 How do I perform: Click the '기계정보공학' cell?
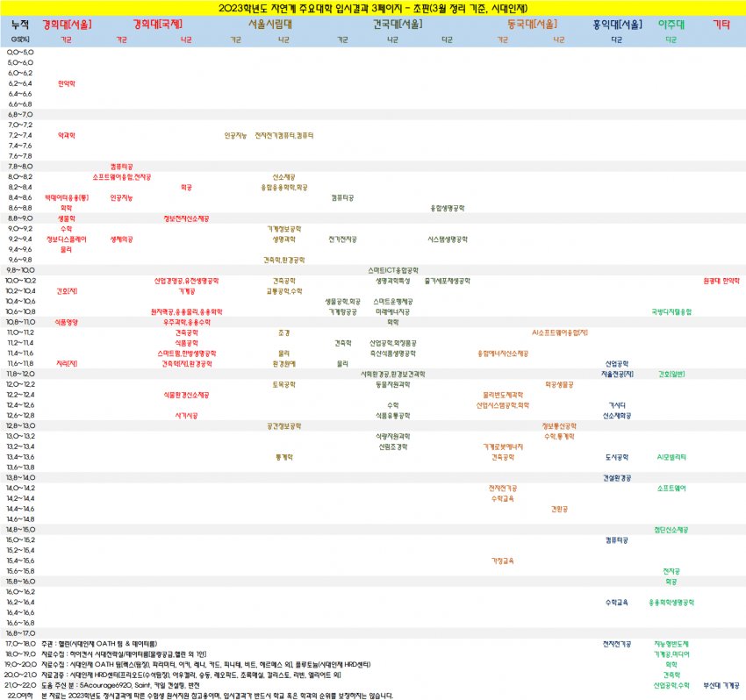tap(284, 229)
